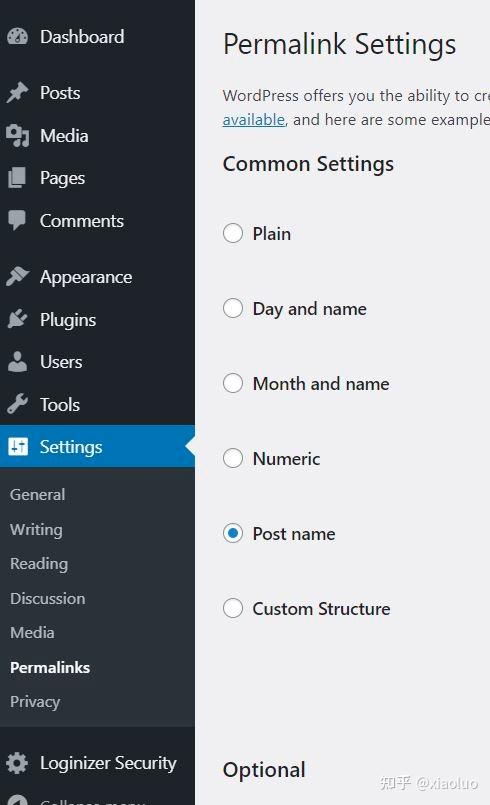Go to the Reading settings submenu
This screenshot has width=490, height=805.
[x=39, y=563]
